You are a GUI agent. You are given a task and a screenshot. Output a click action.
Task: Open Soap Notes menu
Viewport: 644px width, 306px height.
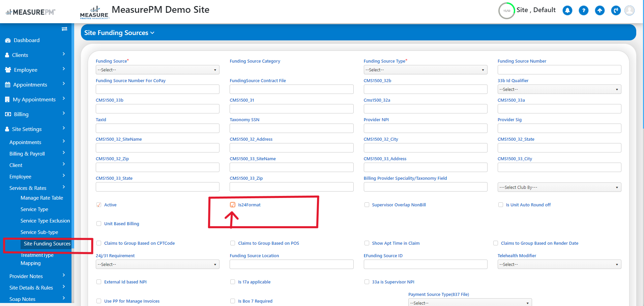point(22,299)
